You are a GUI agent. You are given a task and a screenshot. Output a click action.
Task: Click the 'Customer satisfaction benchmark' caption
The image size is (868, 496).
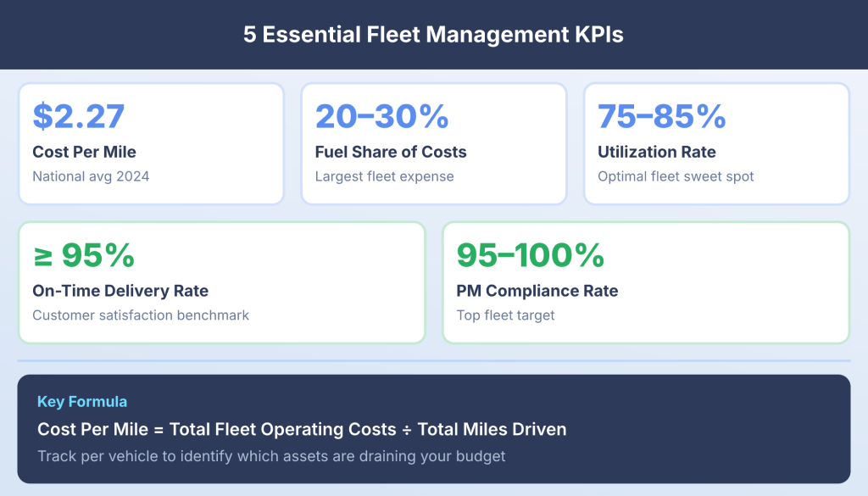(141, 315)
